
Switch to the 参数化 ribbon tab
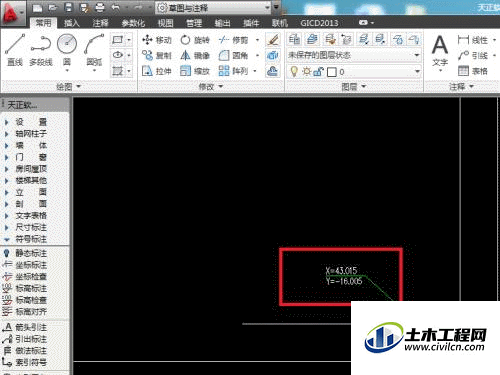[x=133, y=23]
